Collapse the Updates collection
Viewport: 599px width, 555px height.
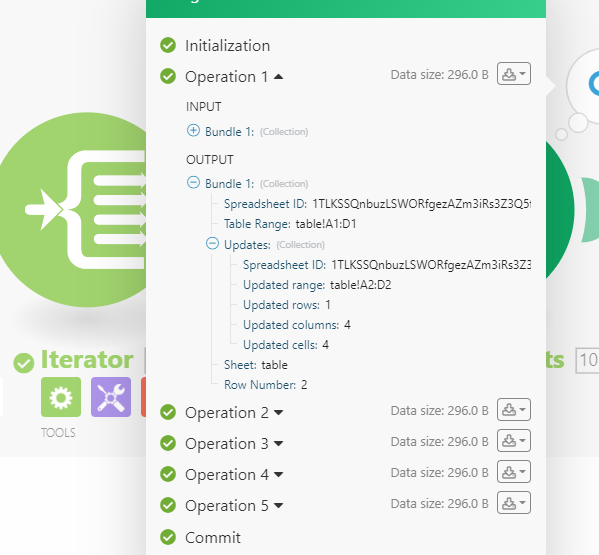[212, 243]
